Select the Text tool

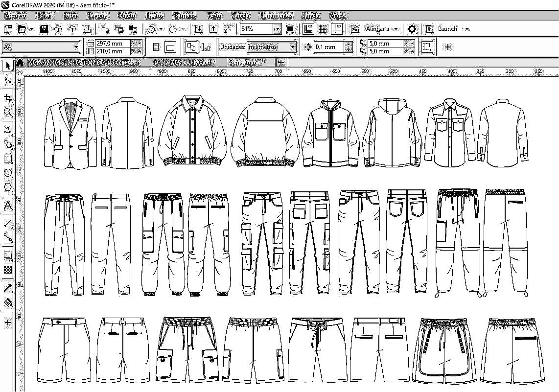pyautogui.click(x=8, y=206)
